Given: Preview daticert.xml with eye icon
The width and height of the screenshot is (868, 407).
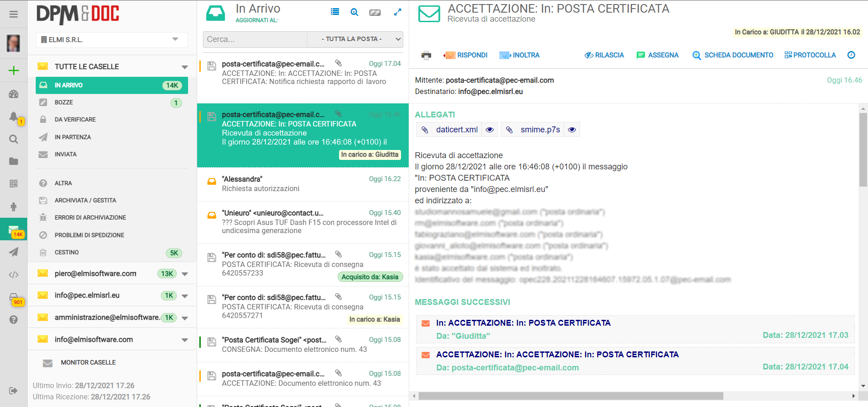Looking at the screenshot, I should pyautogui.click(x=490, y=130).
